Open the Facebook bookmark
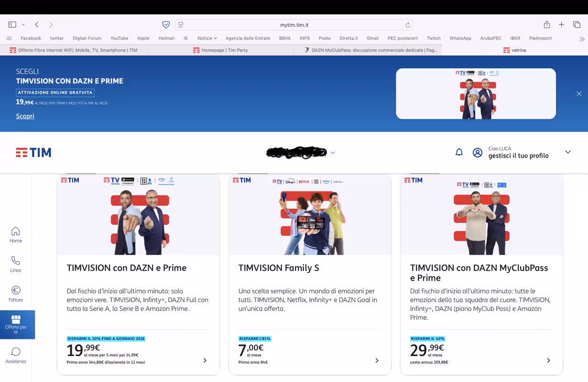588x382 pixels. 31,38
